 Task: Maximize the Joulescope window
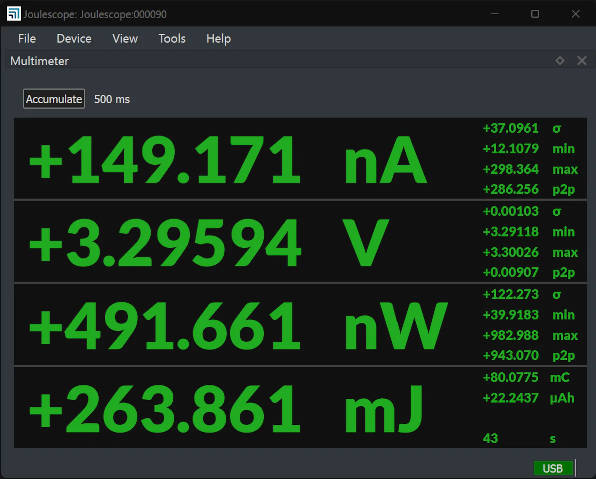click(535, 14)
